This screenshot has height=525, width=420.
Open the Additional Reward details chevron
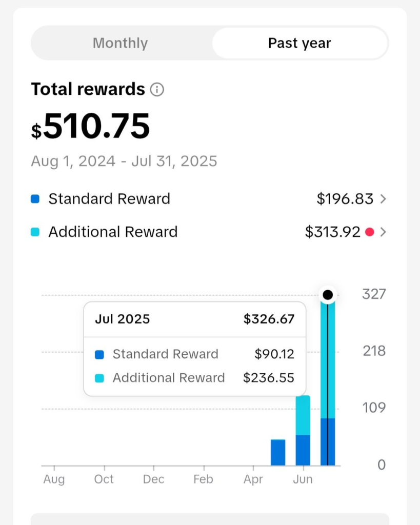coord(383,232)
